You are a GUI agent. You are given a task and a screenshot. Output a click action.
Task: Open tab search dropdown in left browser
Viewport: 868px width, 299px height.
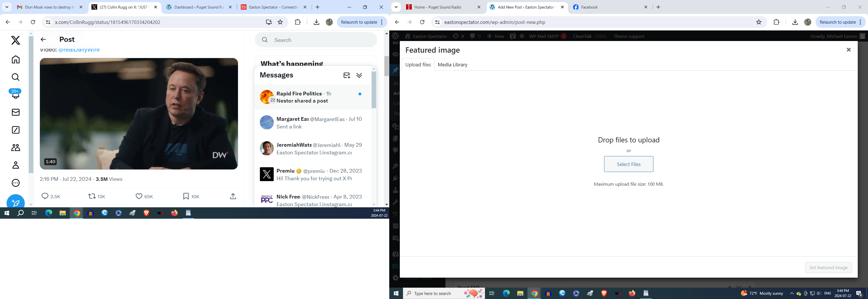(7, 7)
